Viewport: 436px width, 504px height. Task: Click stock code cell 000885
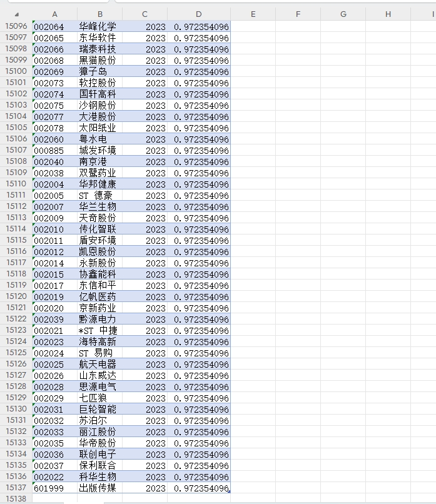pos(54,150)
